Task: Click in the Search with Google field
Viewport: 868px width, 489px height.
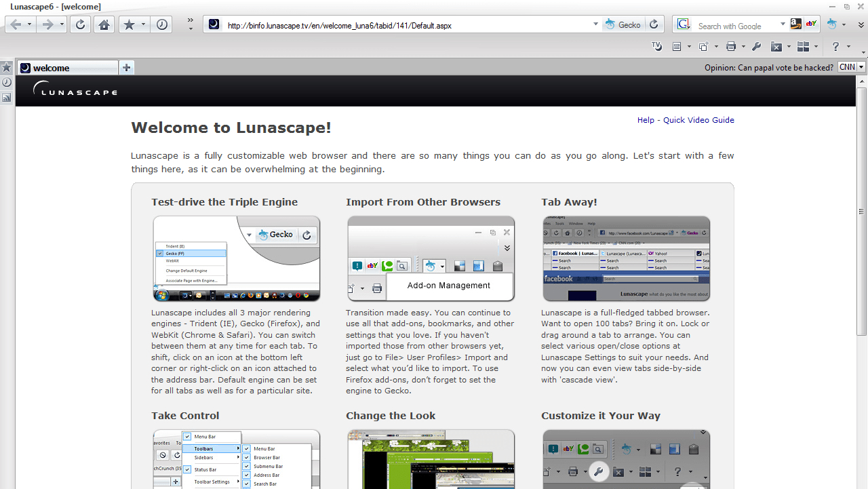Action: click(x=736, y=26)
